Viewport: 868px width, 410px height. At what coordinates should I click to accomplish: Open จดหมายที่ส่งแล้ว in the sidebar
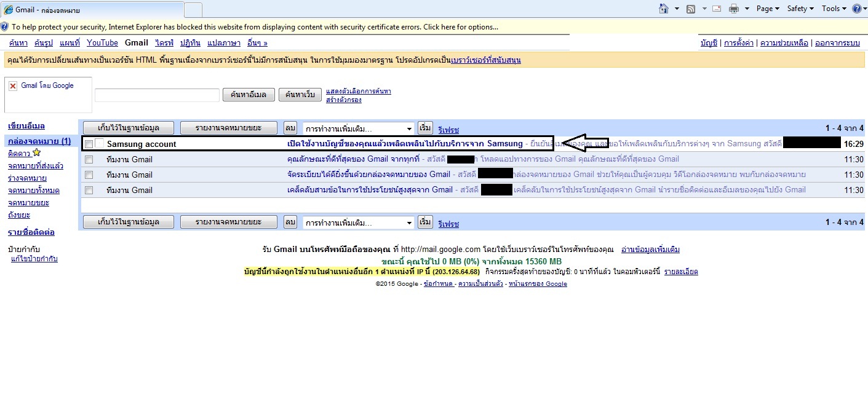36,166
